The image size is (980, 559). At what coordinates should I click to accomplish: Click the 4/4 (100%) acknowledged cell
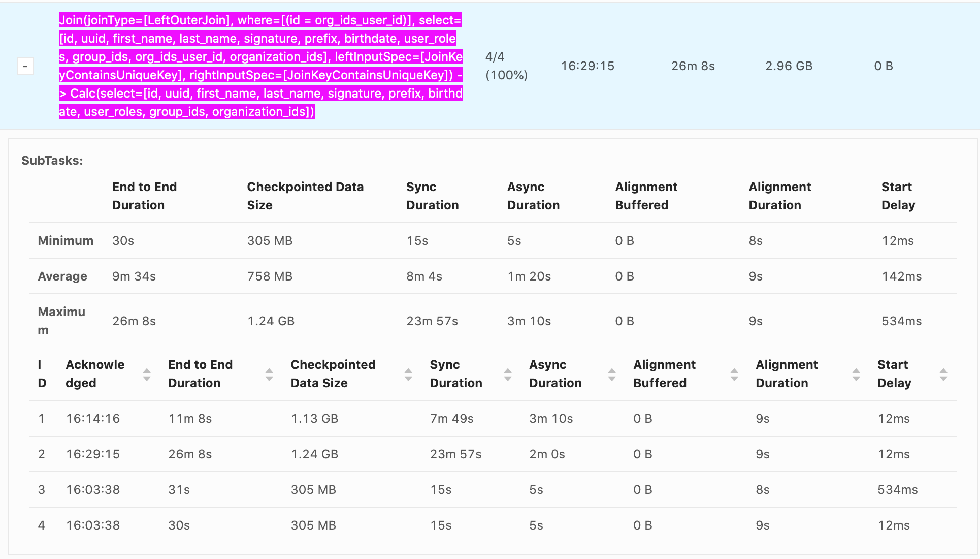pyautogui.click(x=506, y=66)
